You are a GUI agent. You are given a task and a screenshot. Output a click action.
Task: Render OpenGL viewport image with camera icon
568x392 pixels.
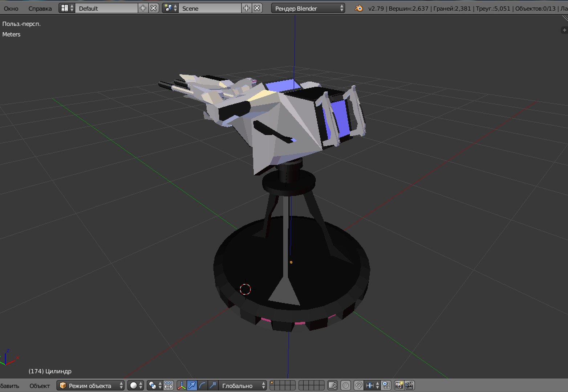399,385
